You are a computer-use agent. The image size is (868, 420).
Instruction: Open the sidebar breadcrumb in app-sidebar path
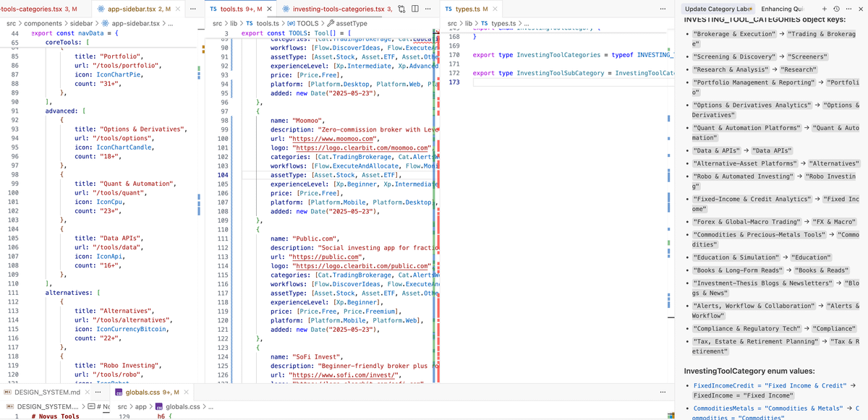point(81,24)
